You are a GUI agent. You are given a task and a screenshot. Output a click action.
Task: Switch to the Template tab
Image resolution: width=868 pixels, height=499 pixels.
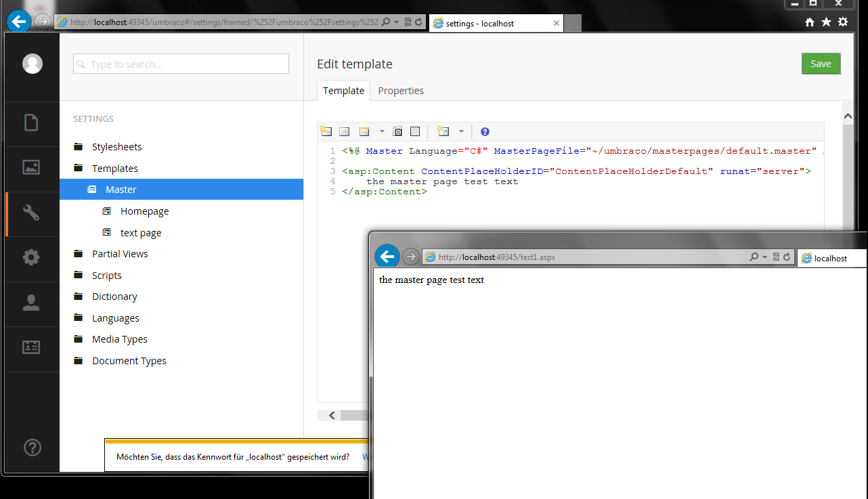pyautogui.click(x=343, y=91)
